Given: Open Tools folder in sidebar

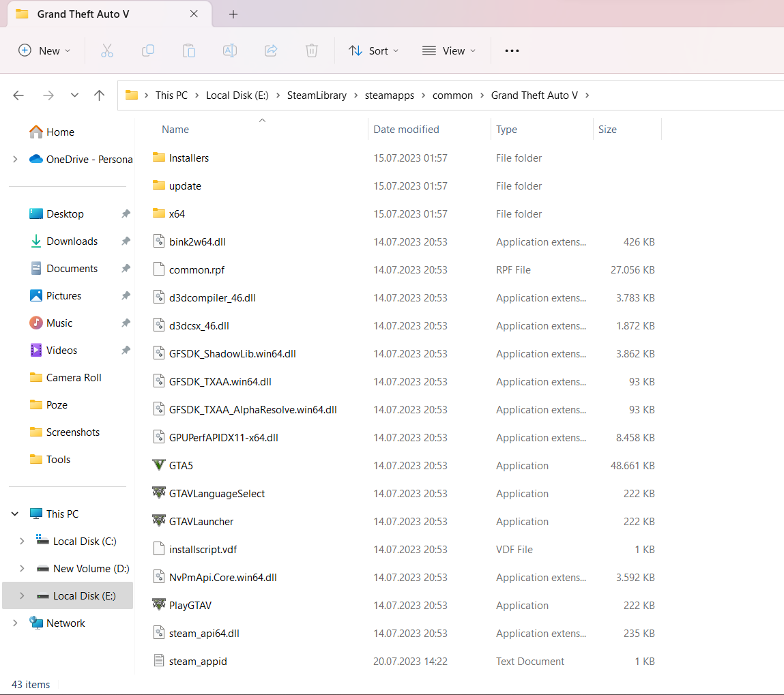Looking at the screenshot, I should (50, 459).
